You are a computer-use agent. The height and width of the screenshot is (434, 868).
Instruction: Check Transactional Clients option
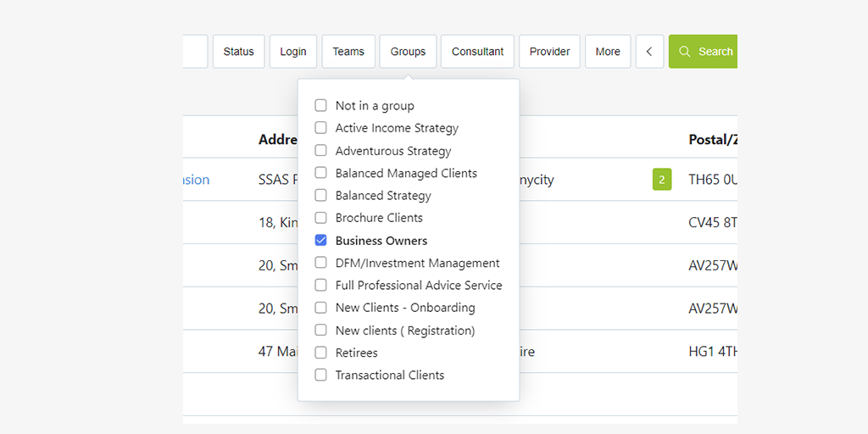(x=321, y=375)
